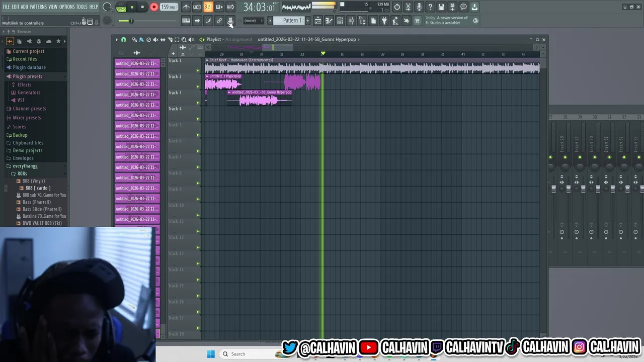Image resolution: width=644 pixels, height=362 pixels.
Task: Pause playback with pause button
Action: coord(132,7)
